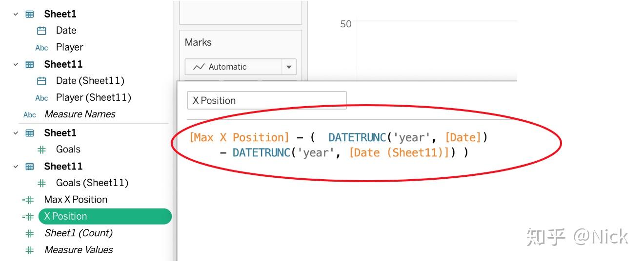Click the calendar icon beside Date (Sheet11)
Screen dimensions: 644x263
click(42, 81)
